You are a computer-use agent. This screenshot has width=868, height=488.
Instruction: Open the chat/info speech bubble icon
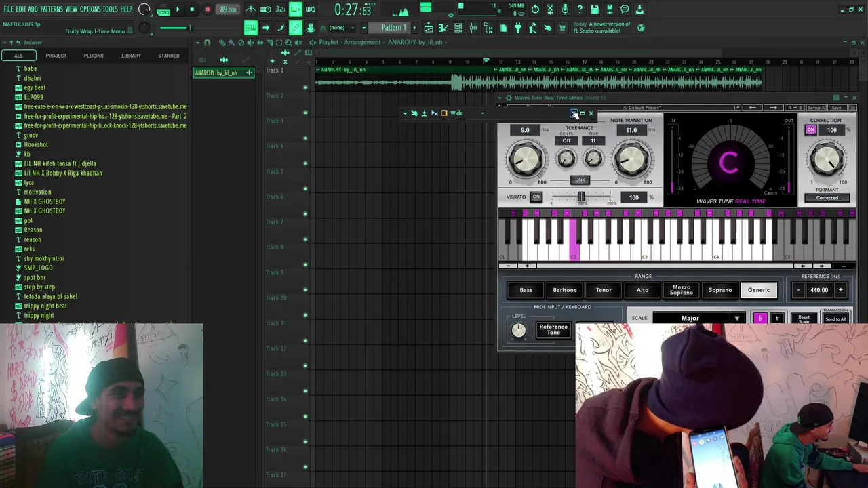point(625,9)
